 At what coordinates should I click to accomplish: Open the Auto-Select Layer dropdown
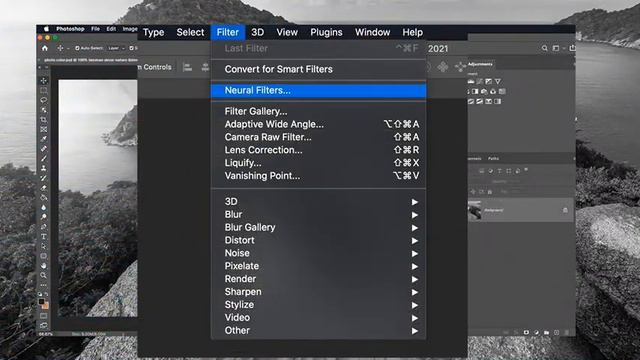point(117,48)
